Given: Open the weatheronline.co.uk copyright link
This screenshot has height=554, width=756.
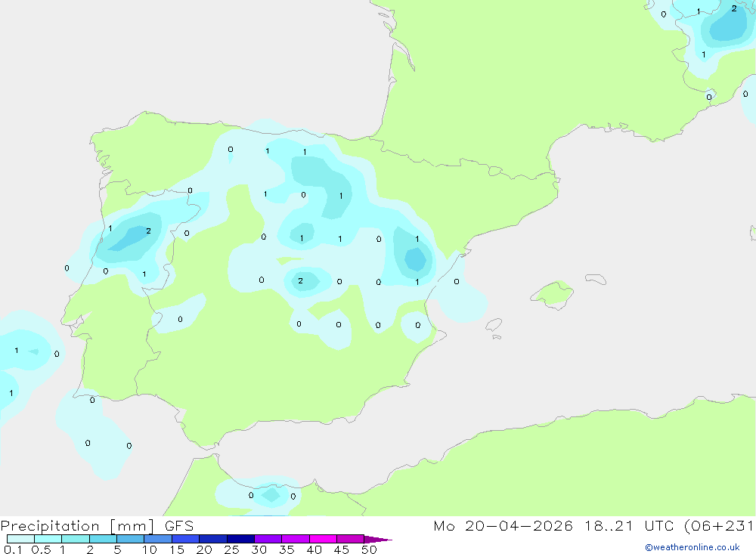Looking at the screenshot, I should pos(692,547).
